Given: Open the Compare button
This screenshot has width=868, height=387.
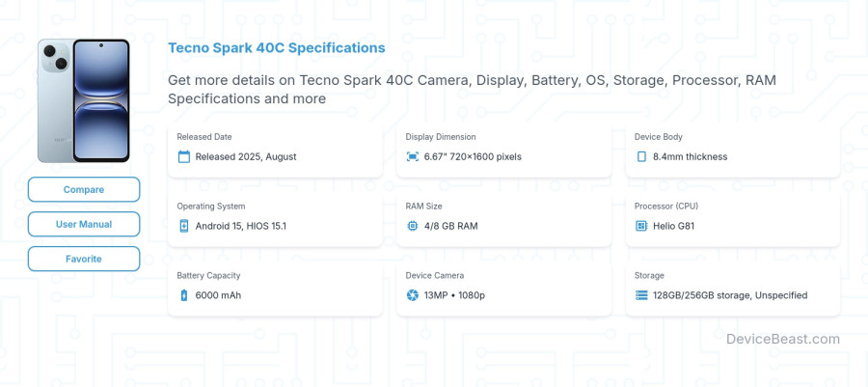Looking at the screenshot, I should [x=84, y=189].
